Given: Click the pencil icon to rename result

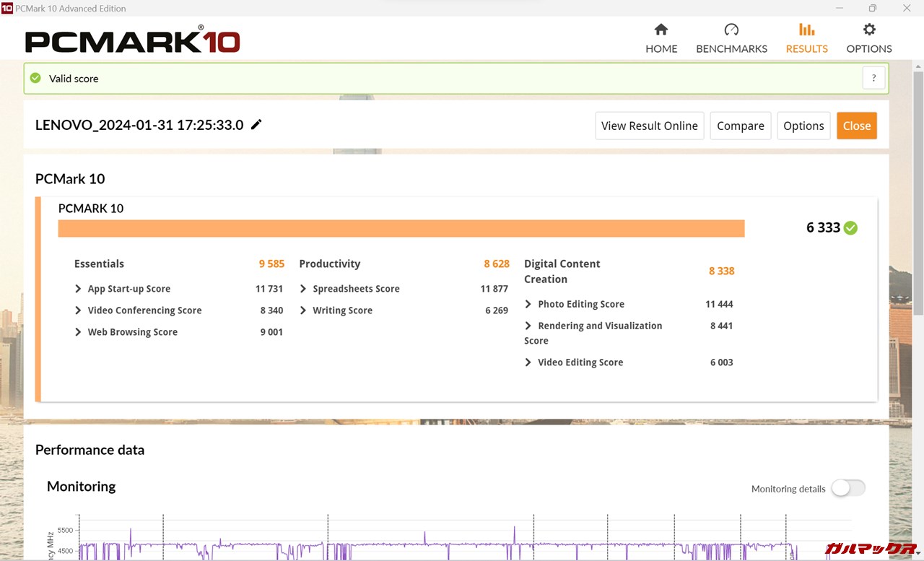Looking at the screenshot, I should 256,124.
